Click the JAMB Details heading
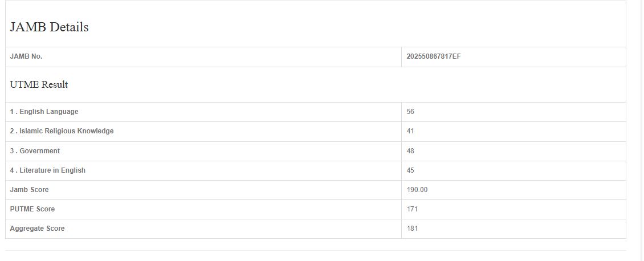644x261 pixels. (49, 27)
